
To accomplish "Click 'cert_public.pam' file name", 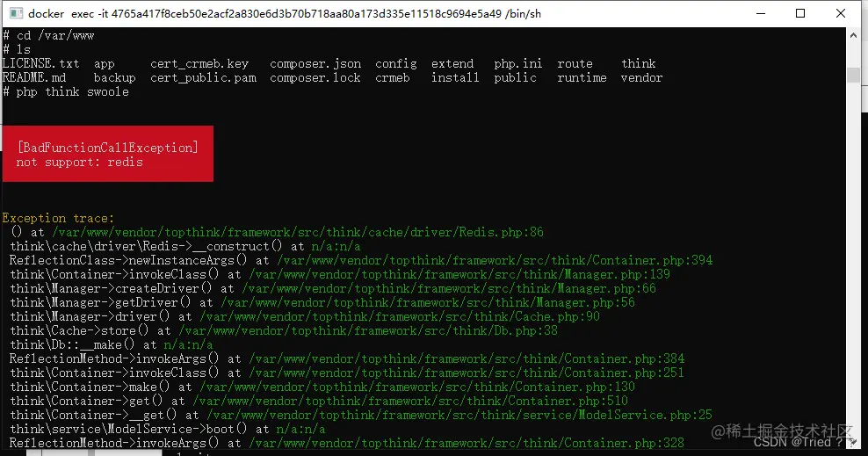I will pos(203,77).
